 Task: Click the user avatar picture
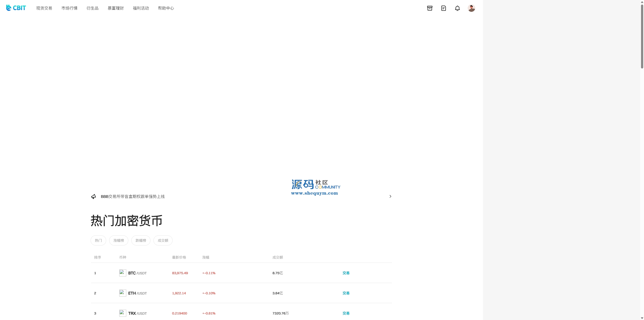(x=471, y=8)
